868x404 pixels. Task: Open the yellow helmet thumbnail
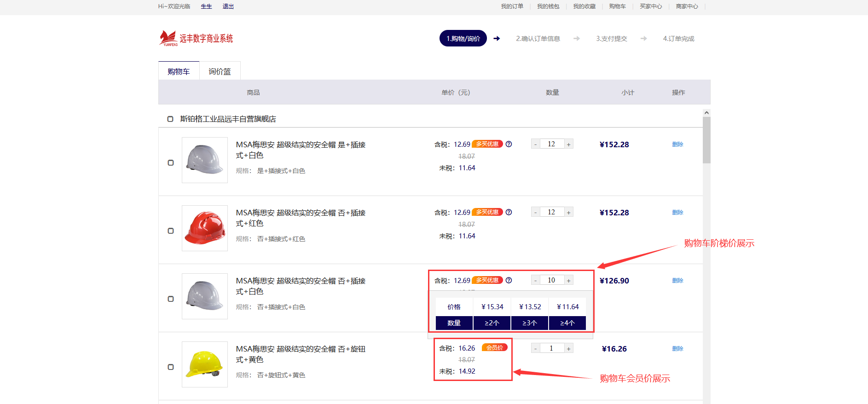(205, 364)
